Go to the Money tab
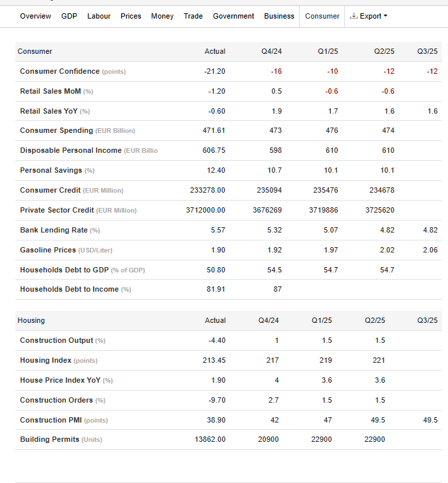This screenshot has width=448, height=483. point(162,16)
